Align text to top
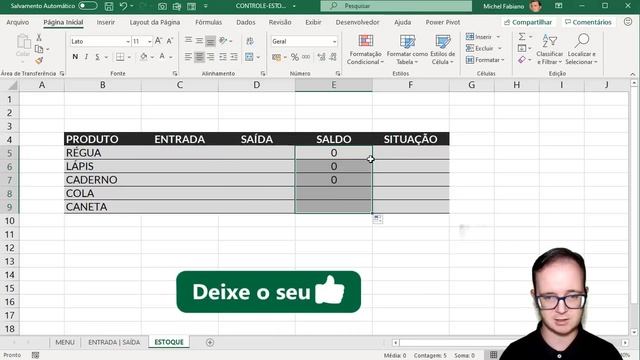Screen dimensions: 640x360 coord(188,40)
